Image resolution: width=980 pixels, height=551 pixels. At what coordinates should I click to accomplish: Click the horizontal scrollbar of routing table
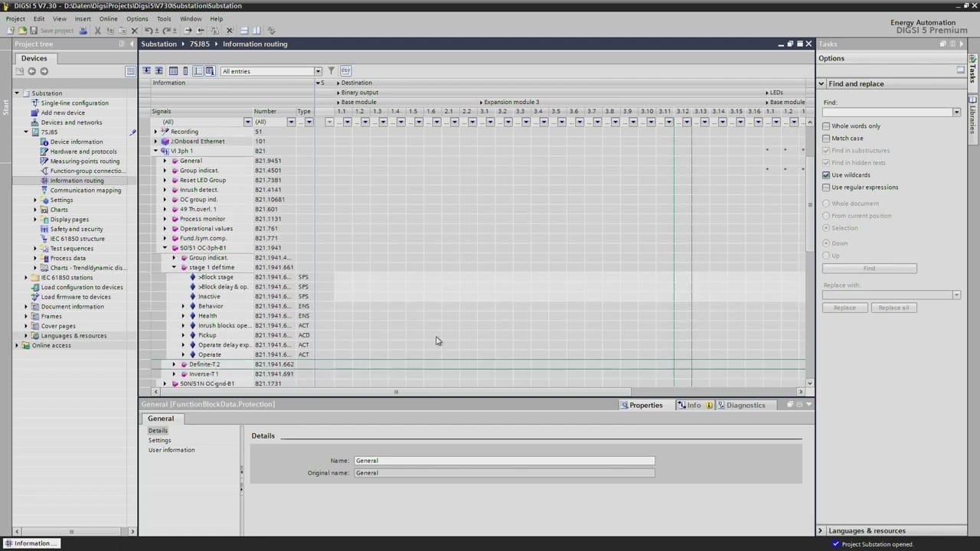click(396, 392)
